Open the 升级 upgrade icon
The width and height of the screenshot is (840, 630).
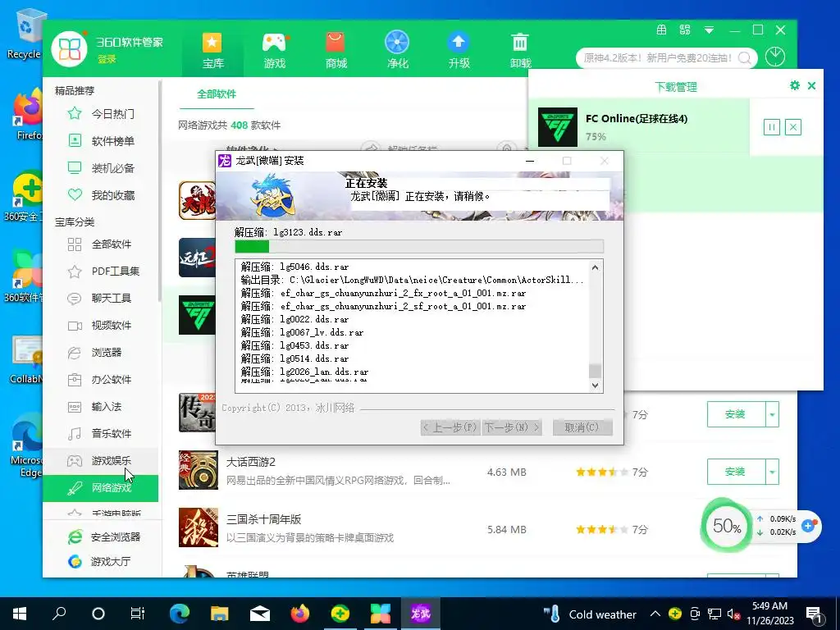459,51
